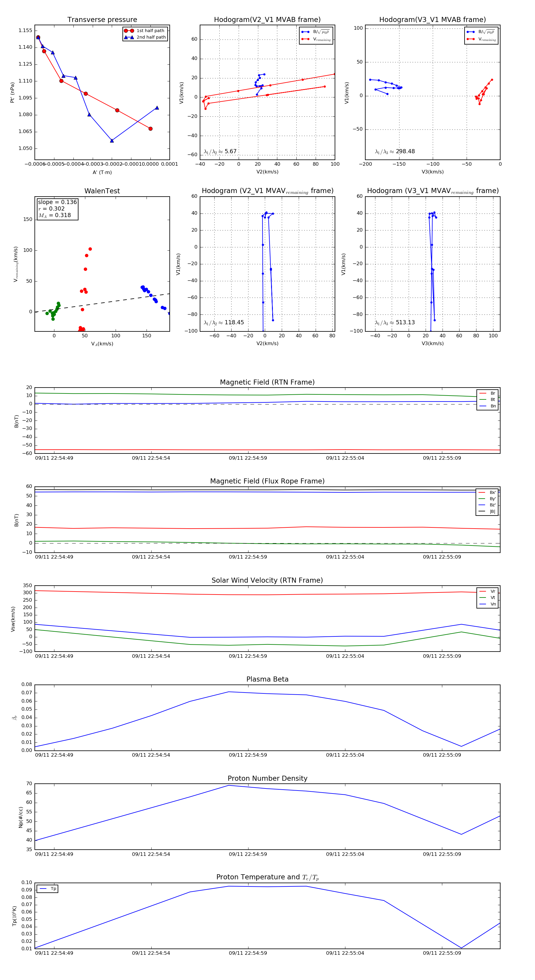Click the 'Hodogram(V2_V1 MVAB frame)' title
Viewport: 535px width, 980px height.
click(x=267, y=20)
